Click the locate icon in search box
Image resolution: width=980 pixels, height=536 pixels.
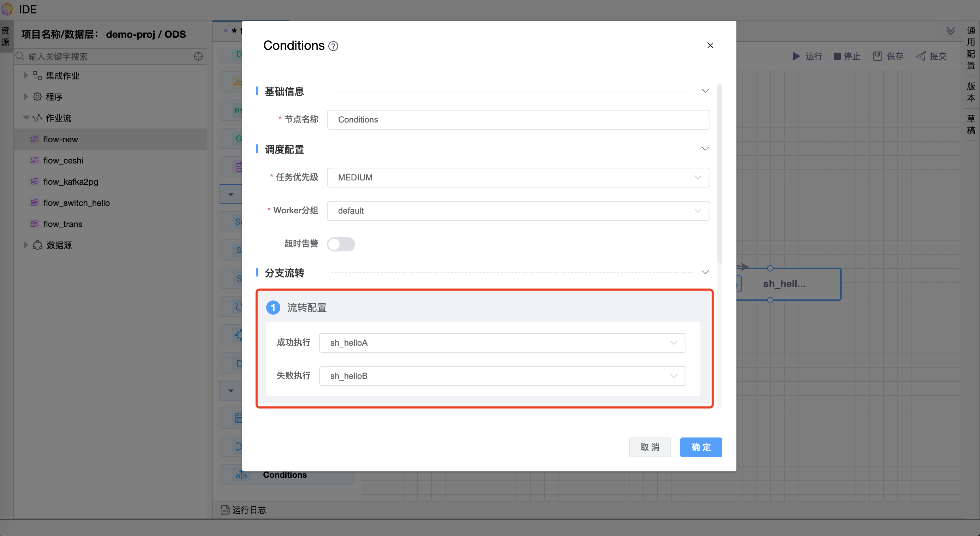198,56
